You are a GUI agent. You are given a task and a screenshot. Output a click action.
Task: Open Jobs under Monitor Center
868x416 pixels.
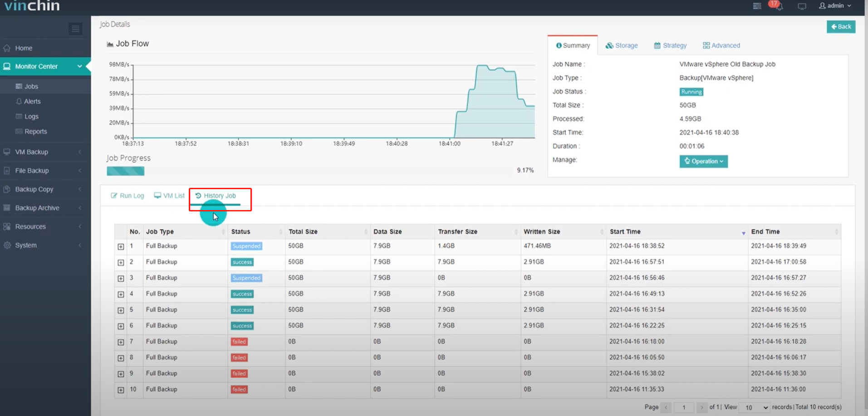(x=45, y=86)
